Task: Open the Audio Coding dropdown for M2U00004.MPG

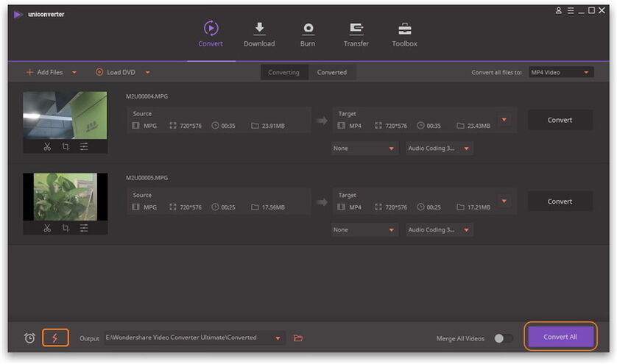Action: point(439,149)
